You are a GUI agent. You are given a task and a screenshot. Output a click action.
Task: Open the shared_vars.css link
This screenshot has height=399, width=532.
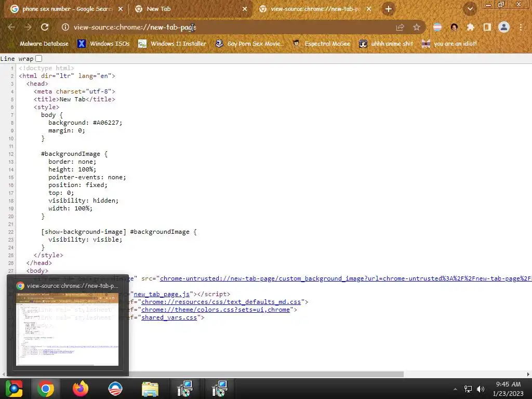pyautogui.click(x=169, y=317)
